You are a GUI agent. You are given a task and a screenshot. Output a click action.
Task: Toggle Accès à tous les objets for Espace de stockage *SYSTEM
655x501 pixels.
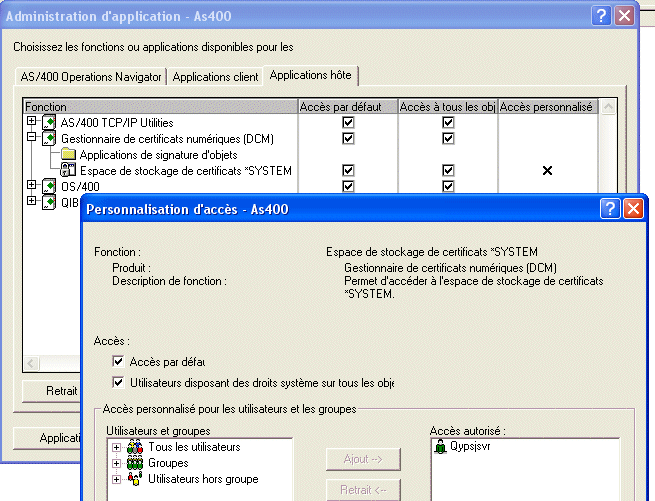click(448, 170)
